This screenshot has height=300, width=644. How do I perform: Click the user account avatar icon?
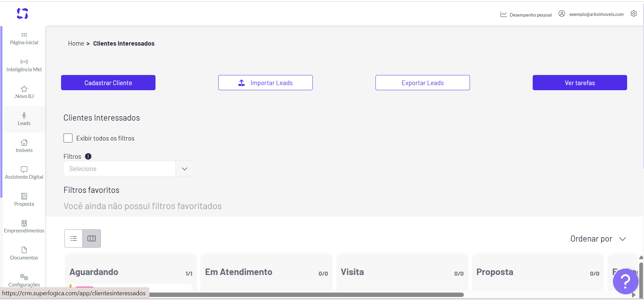562,14
